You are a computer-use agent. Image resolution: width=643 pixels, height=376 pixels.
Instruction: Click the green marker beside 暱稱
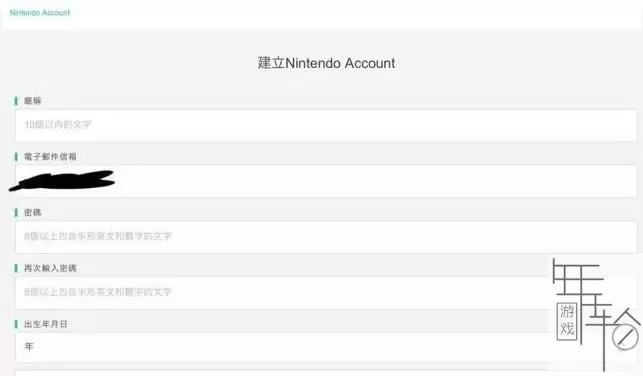point(16,101)
